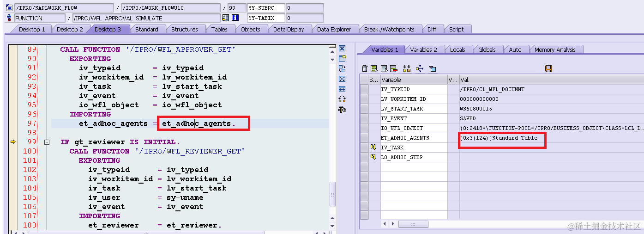Click the line number field showing 99
644x234 pixels.
(236, 8)
